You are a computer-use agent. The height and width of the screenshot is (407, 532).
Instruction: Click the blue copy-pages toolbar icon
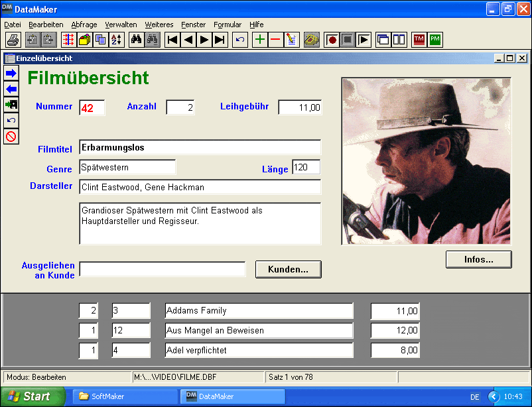tap(100, 40)
